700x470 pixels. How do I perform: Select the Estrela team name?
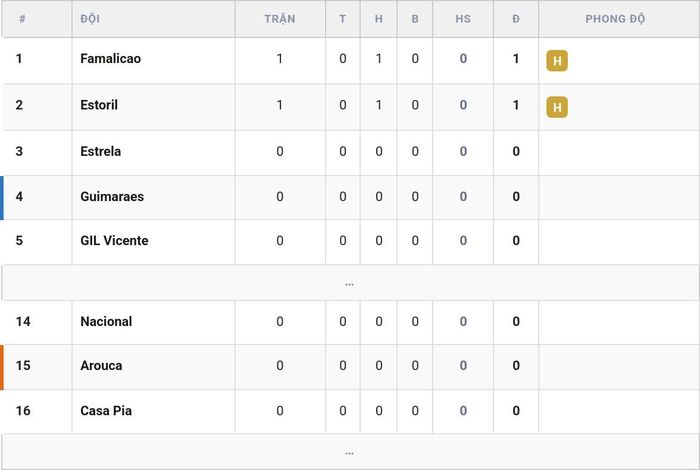pos(100,151)
